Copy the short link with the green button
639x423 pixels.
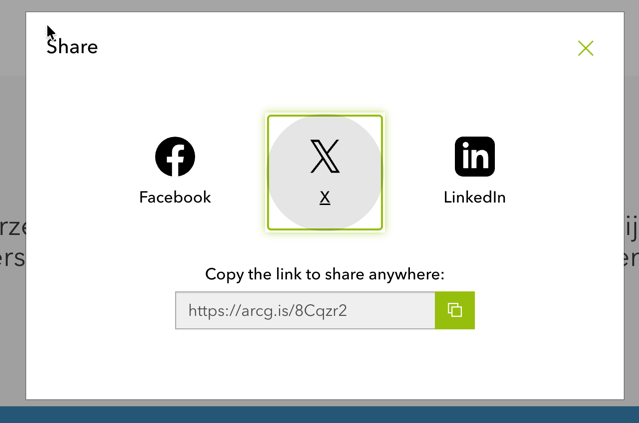pyautogui.click(x=455, y=310)
